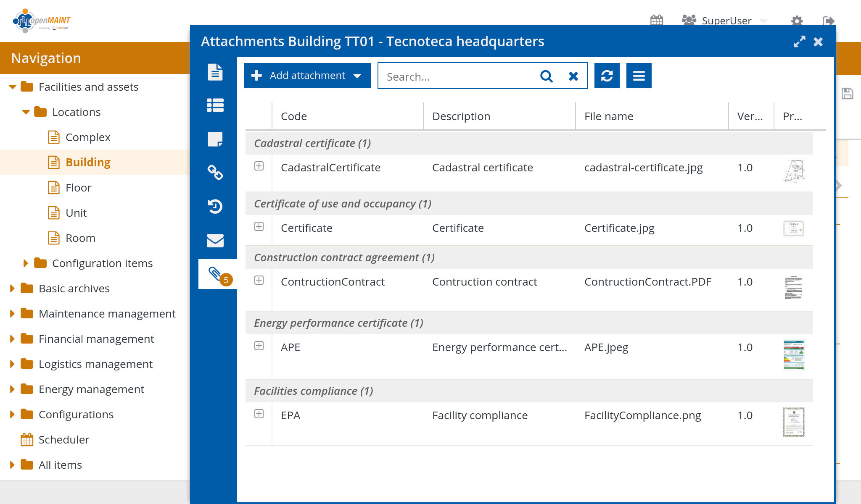Refresh the attachments list
Viewport: 861px width, 504px height.
click(607, 76)
